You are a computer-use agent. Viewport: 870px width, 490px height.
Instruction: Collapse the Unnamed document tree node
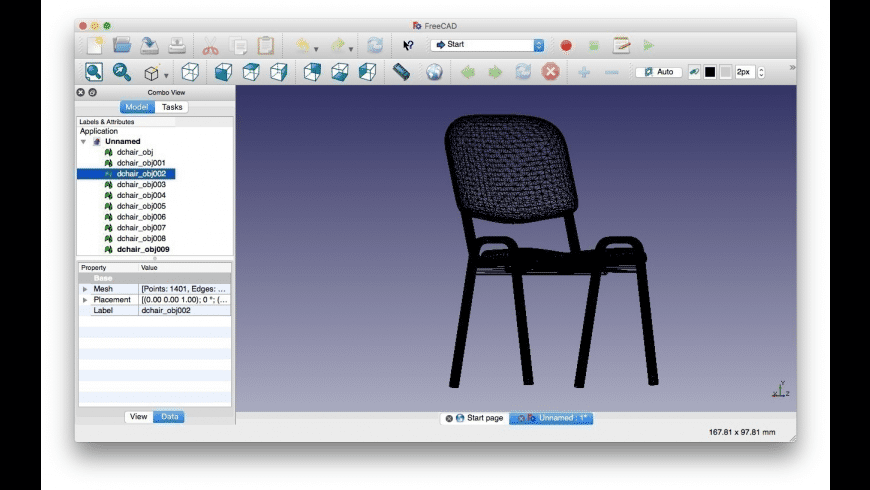point(84,142)
